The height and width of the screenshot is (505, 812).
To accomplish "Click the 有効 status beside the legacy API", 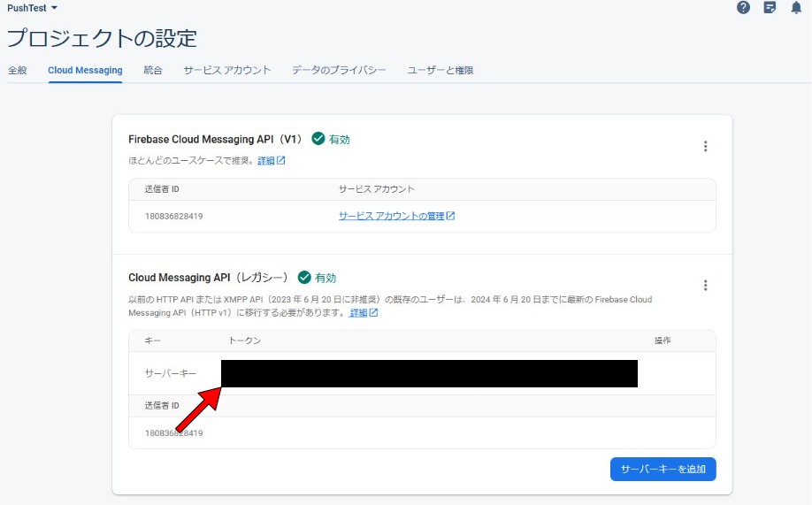I will point(326,278).
